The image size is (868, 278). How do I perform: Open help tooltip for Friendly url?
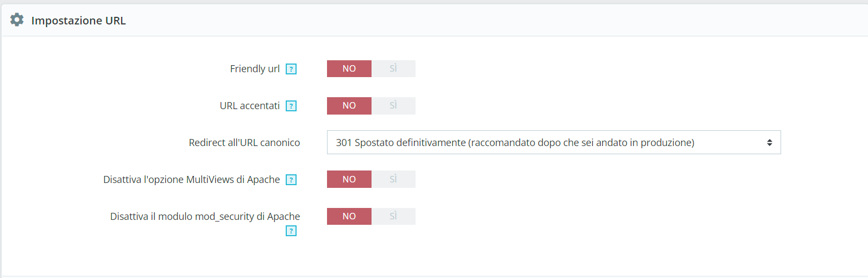[291, 69]
